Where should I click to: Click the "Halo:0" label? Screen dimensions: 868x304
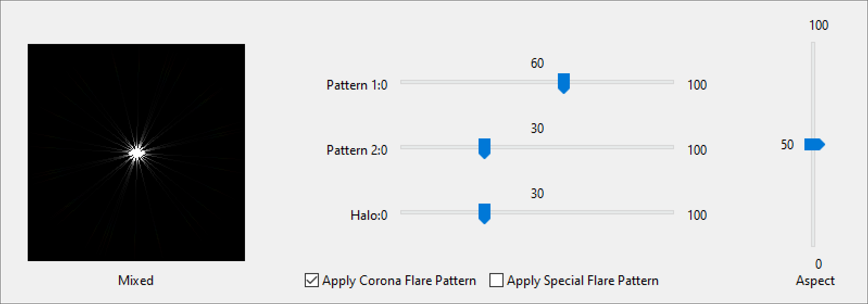coord(369,216)
